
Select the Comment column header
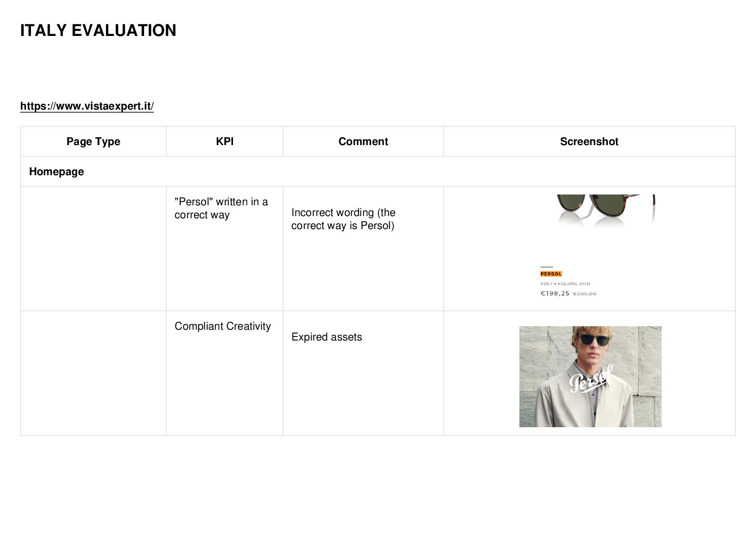point(363,141)
